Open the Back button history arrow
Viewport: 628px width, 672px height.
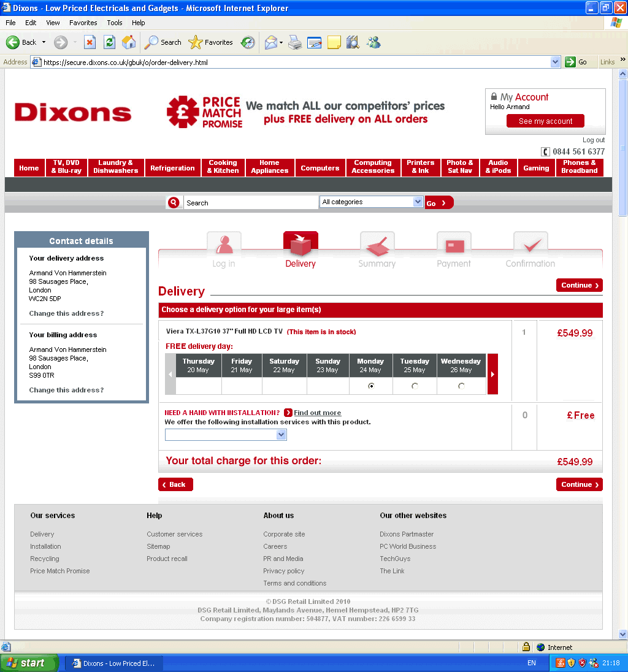tap(44, 42)
